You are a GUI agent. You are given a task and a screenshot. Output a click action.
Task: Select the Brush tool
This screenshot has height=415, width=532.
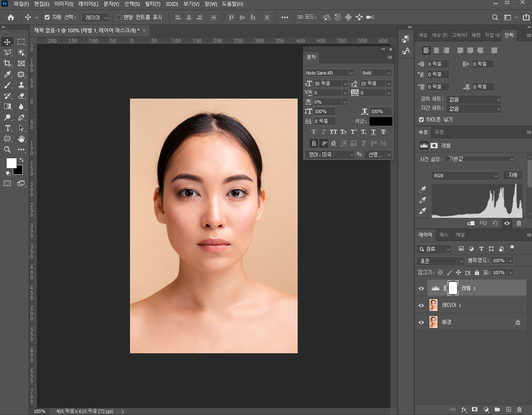click(x=7, y=85)
